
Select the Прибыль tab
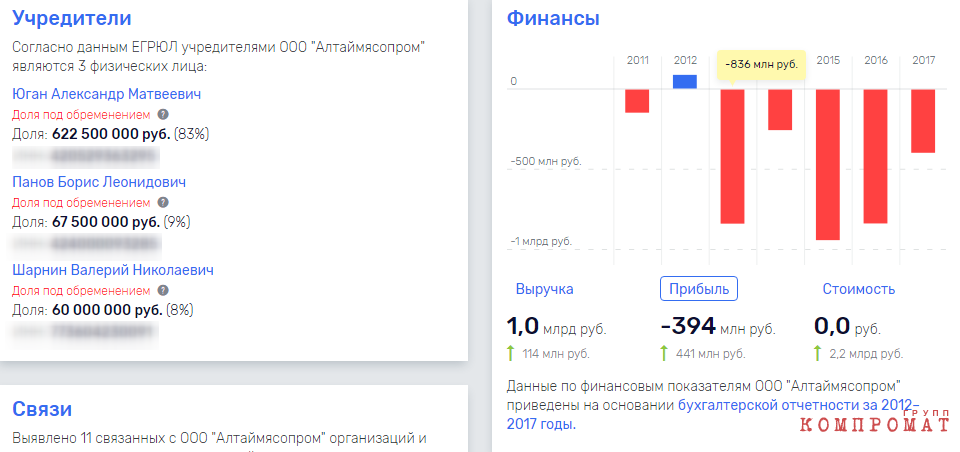699,289
